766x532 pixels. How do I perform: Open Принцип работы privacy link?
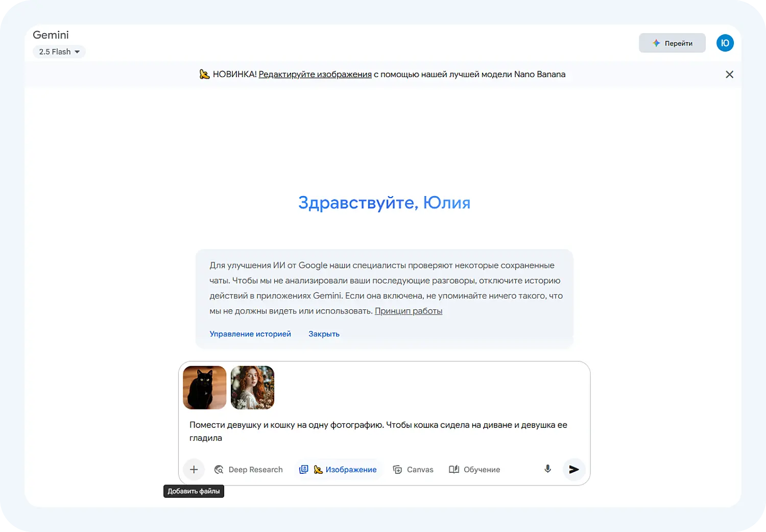409,310
